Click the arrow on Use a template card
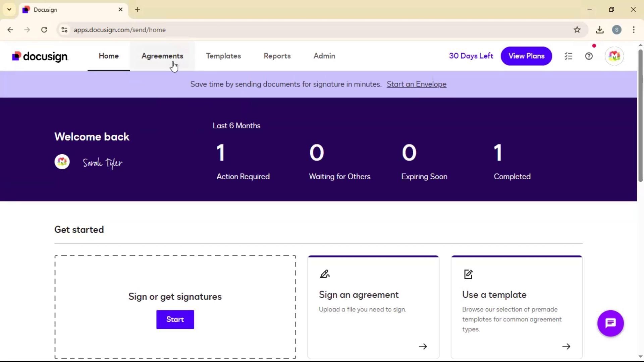Screen dimensions: 644x362 pos(566,346)
